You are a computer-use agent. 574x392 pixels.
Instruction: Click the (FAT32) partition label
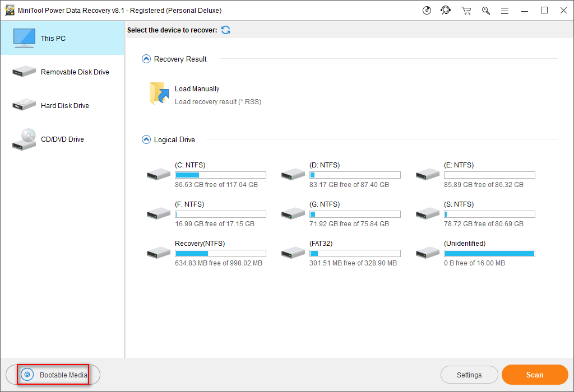click(x=321, y=243)
